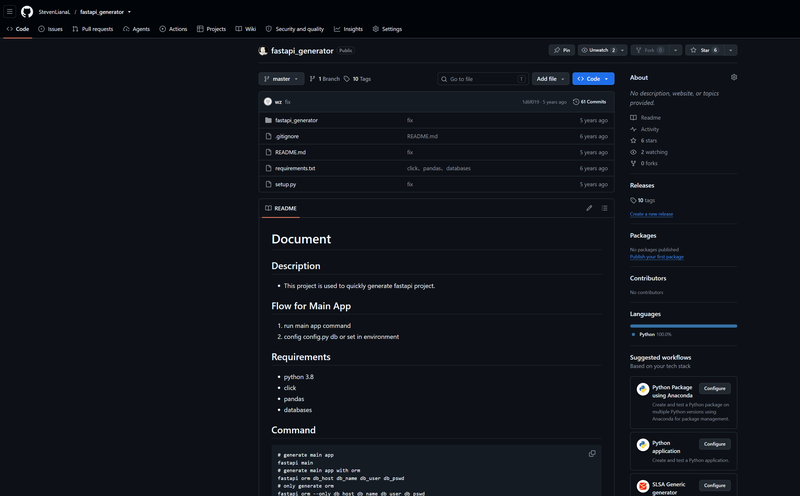The image size is (800, 496).
Task: Click the branch icon beside 1 Branch
Action: pyautogui.click(x=312, y=79)
